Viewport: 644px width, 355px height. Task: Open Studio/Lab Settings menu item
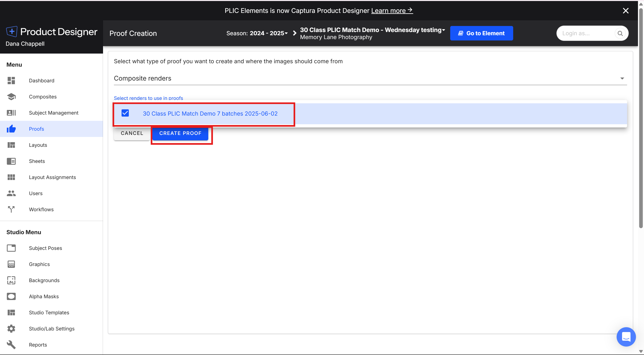(52, 329)
